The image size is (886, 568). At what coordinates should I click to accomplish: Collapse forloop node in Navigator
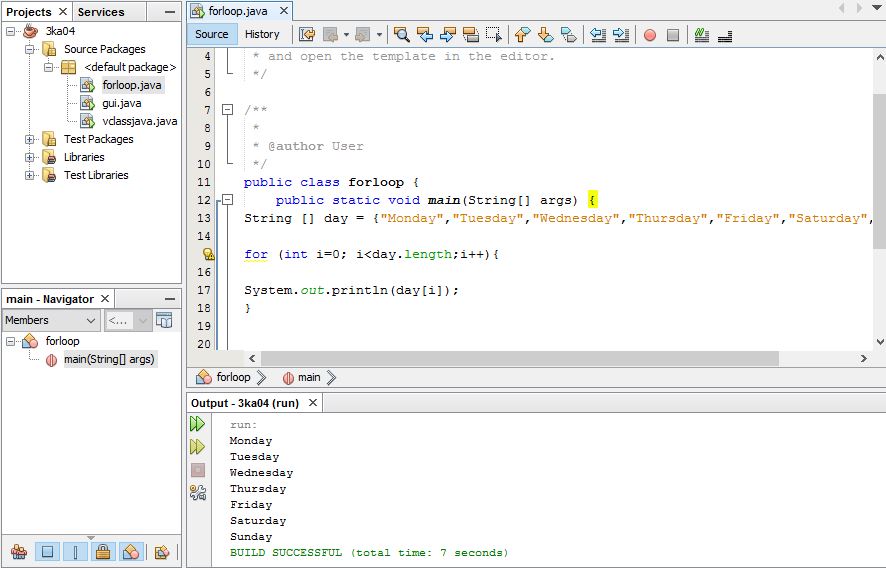[x=10, y=341]
